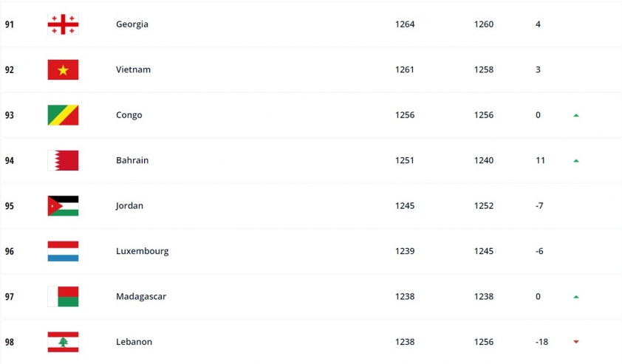Click rank number 93 for Congo
Screen dimensions: 622x364
10,115
